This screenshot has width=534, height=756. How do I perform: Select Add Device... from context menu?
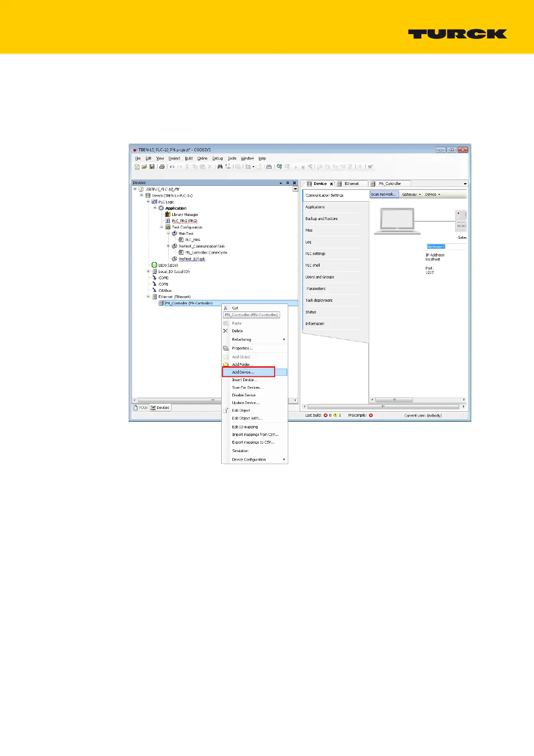click(255, 372)
